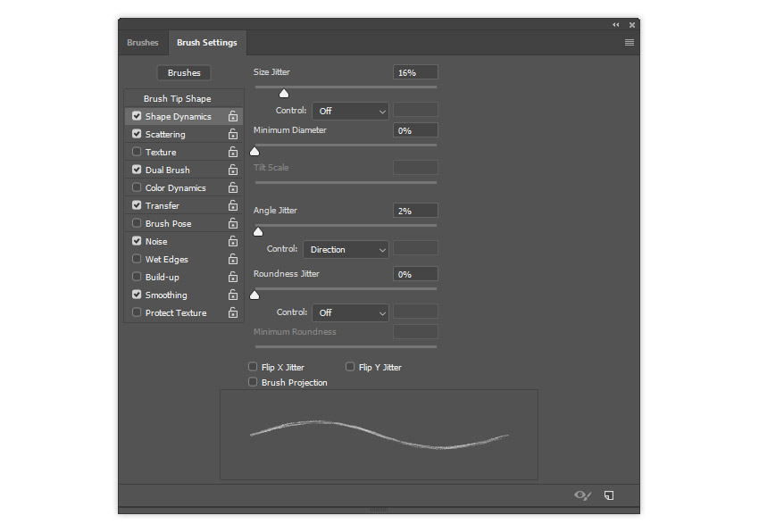Check the Flip Y Jitter option
This screenshot has width=759, height=532.
[x=350, y=367]
